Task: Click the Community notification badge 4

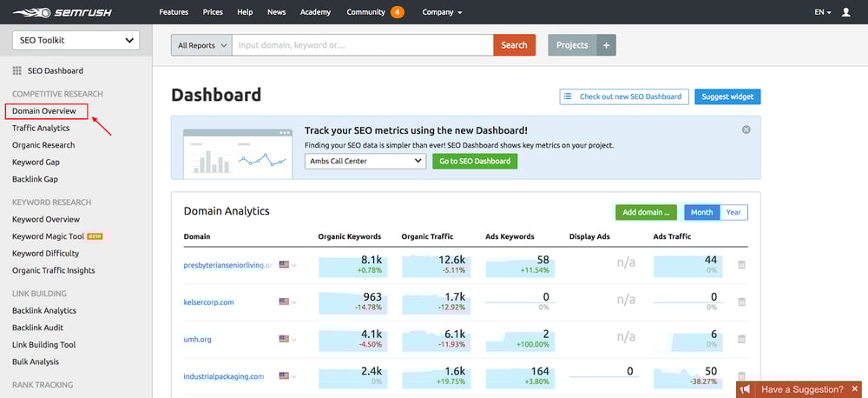Action: click(397, 11)
